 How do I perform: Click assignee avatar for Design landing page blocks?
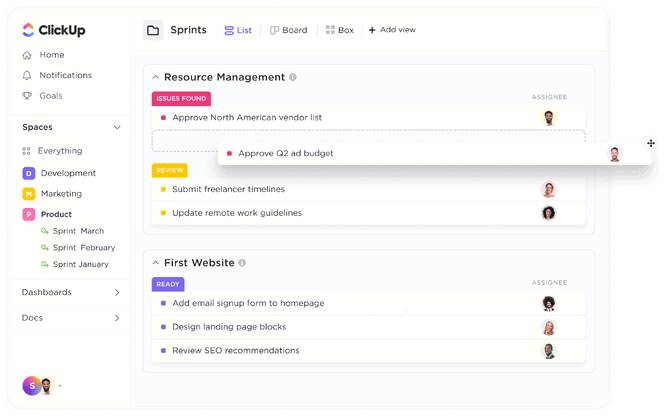point(548,327)
